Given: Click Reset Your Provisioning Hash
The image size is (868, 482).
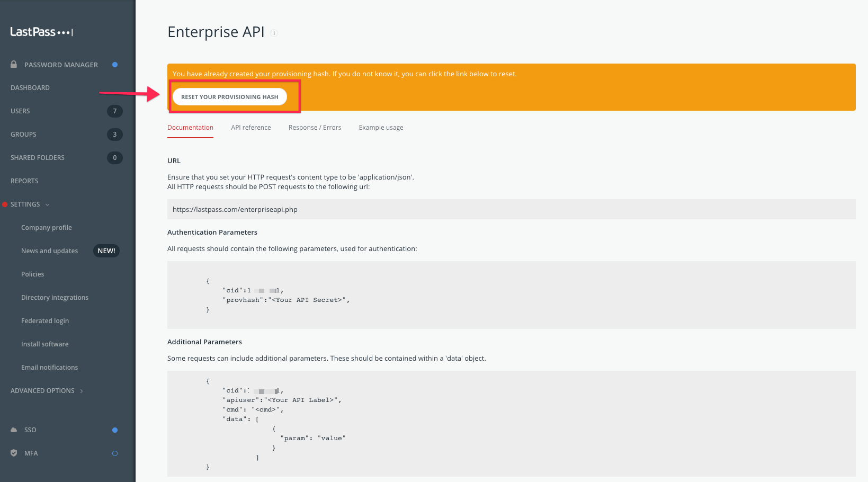Looking at the screenshot, I should (x=229, y=96).
